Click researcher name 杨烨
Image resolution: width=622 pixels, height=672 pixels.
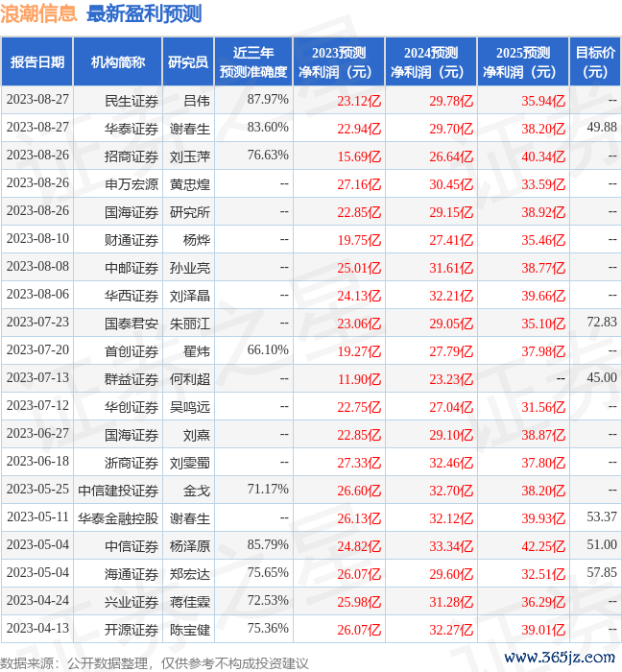pyautogui.click(x=197, y=240)
